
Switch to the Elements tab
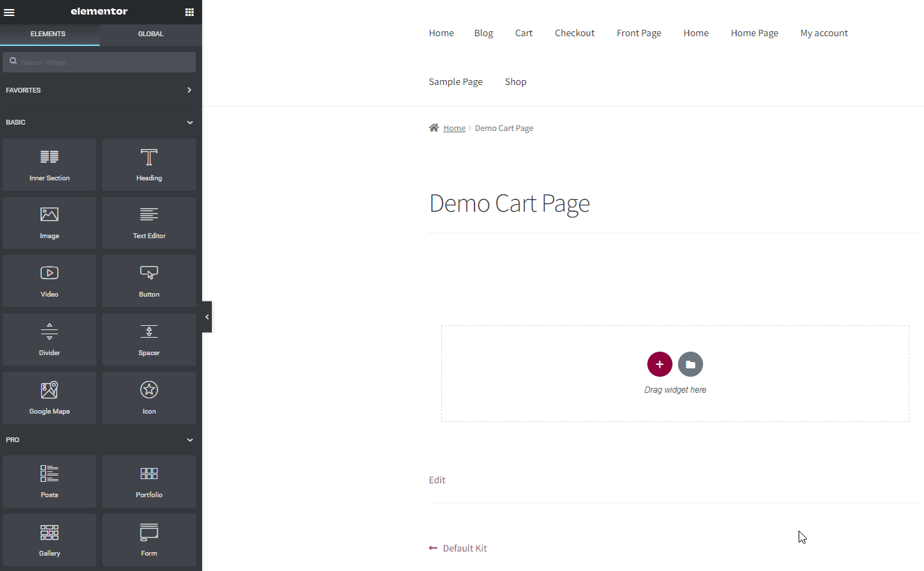(x=48, y=34)
